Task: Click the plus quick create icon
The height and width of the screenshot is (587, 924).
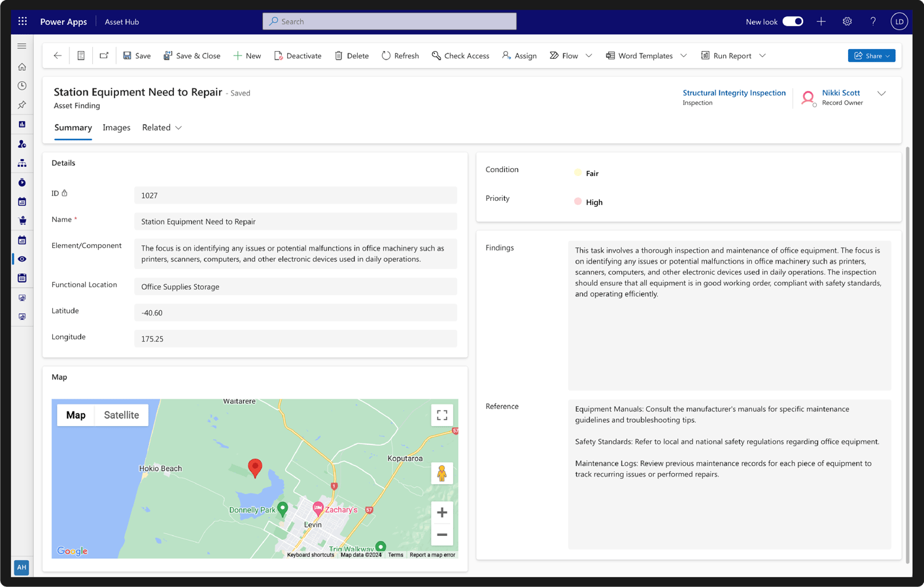Action: click(x=821, y=22)
